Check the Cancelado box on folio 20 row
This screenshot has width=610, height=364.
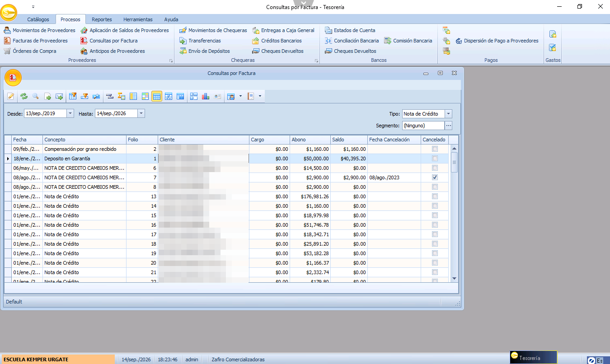[x=435, y=263]
